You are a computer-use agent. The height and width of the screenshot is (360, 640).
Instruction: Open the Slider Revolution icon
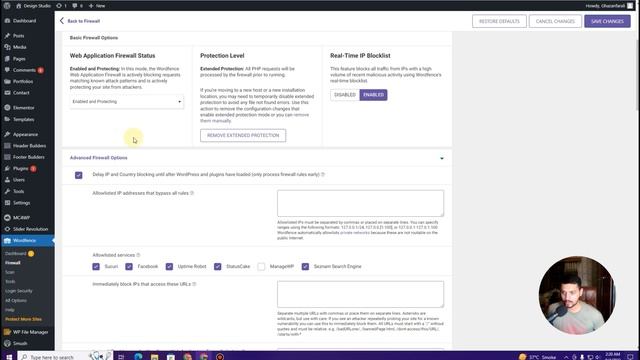7,229
